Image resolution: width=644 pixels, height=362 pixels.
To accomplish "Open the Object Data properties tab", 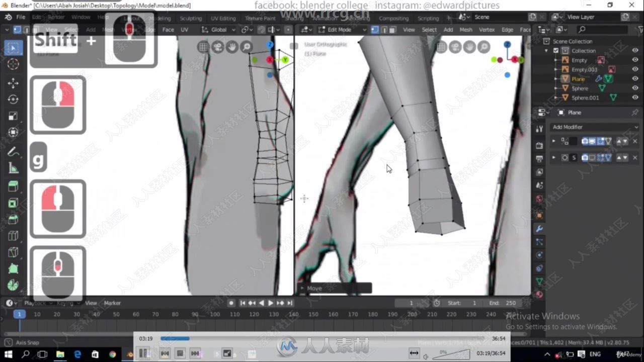I will (539, 282).
